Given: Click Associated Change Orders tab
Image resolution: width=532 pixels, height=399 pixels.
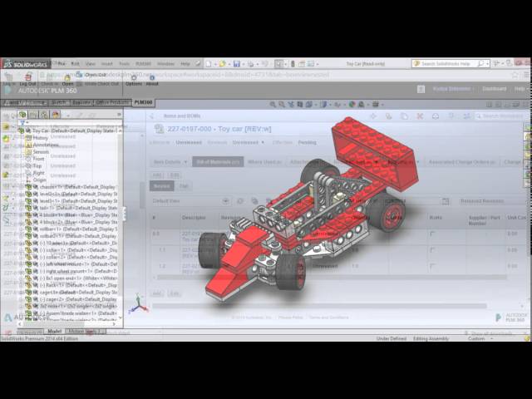Looking at the screenshot, I should 461,162.
